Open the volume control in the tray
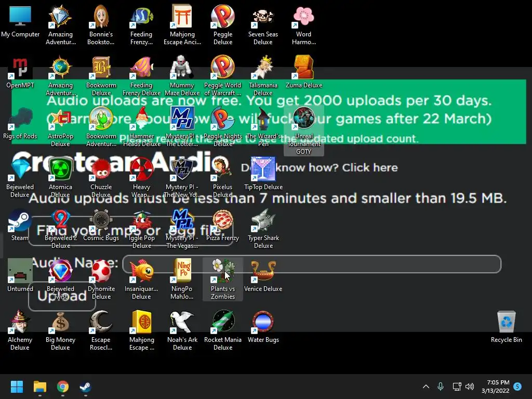The image size is (532, 399). tap(470, 387)
